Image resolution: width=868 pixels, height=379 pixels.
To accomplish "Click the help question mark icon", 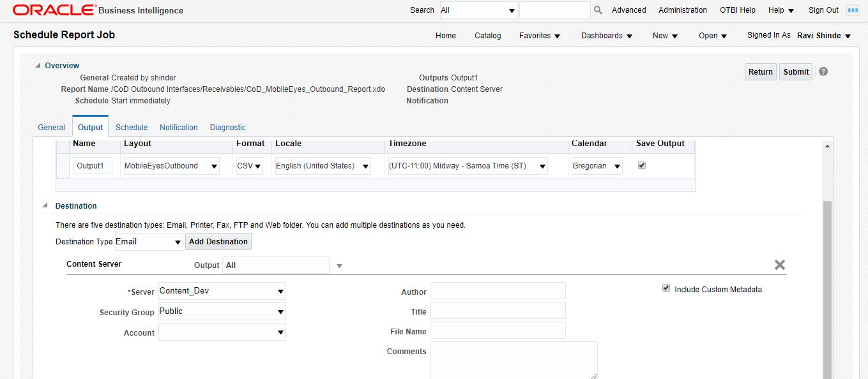I will pyautogui.click(x=823, y=71).
